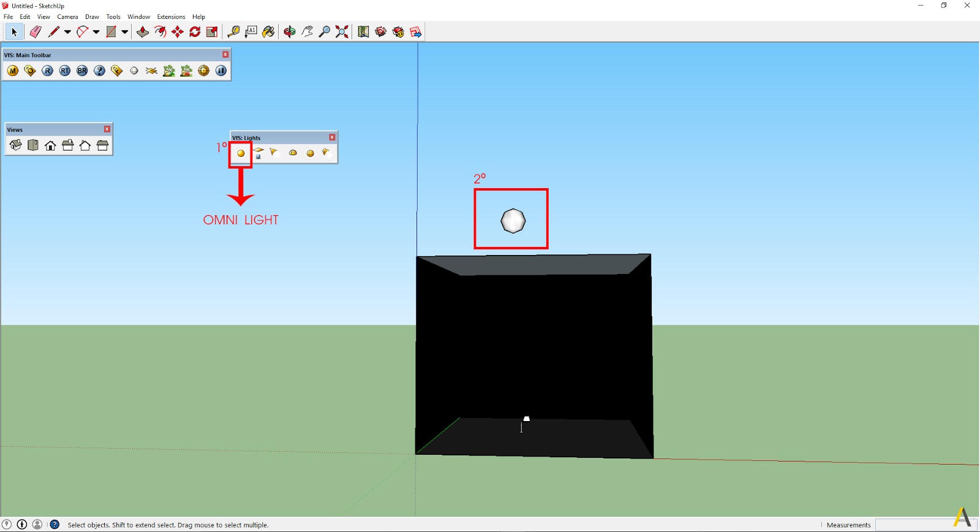Click V-Ray Export Proxy icon
This screenshot has width=980, height=532.
pos(169,71)
